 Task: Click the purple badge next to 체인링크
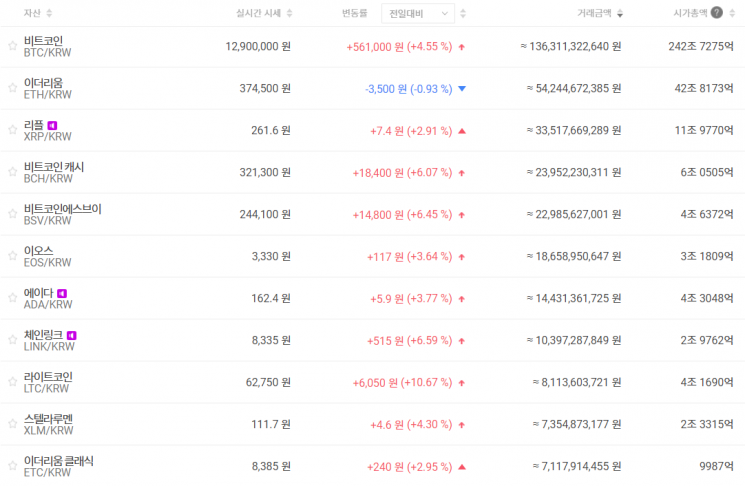pyautogui.click(x=71, y=335)
